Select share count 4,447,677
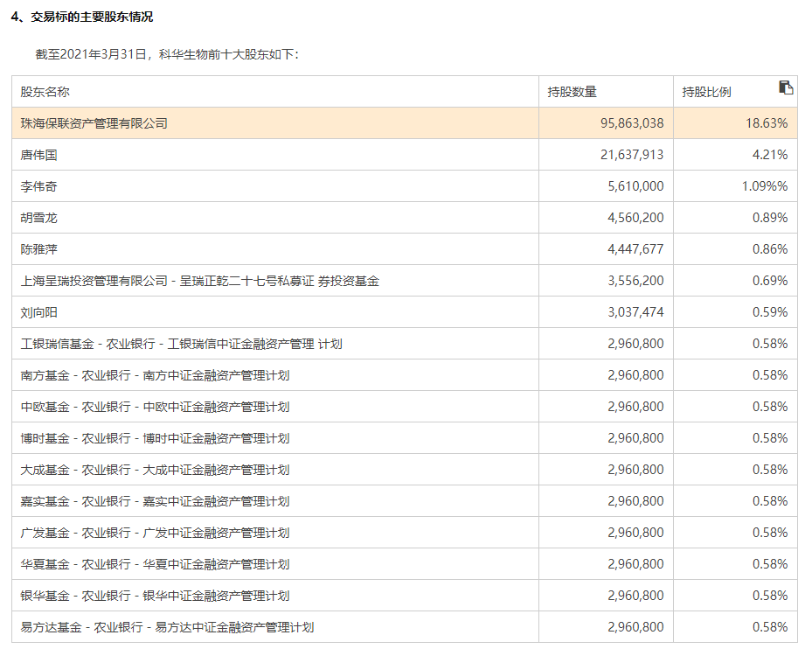The width and height of the screenshot is (812, 656). click(x=635, y=250)
